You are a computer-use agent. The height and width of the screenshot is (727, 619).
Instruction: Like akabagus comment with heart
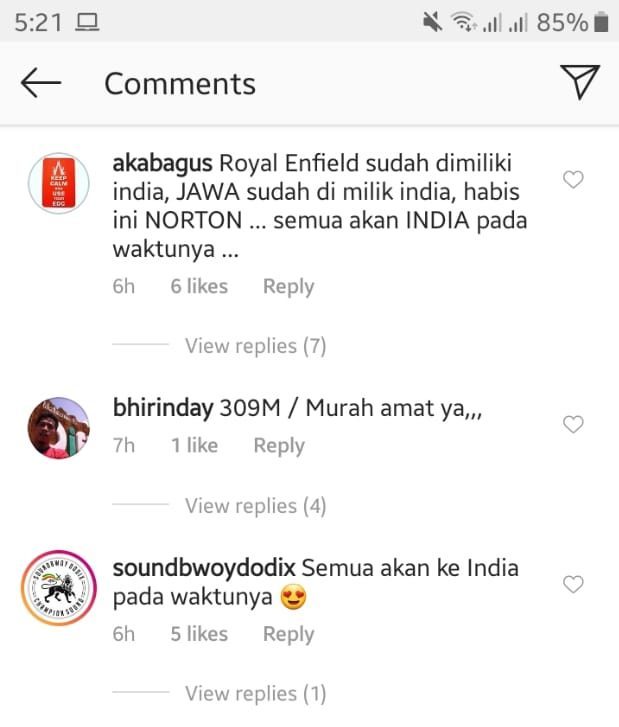573,179
